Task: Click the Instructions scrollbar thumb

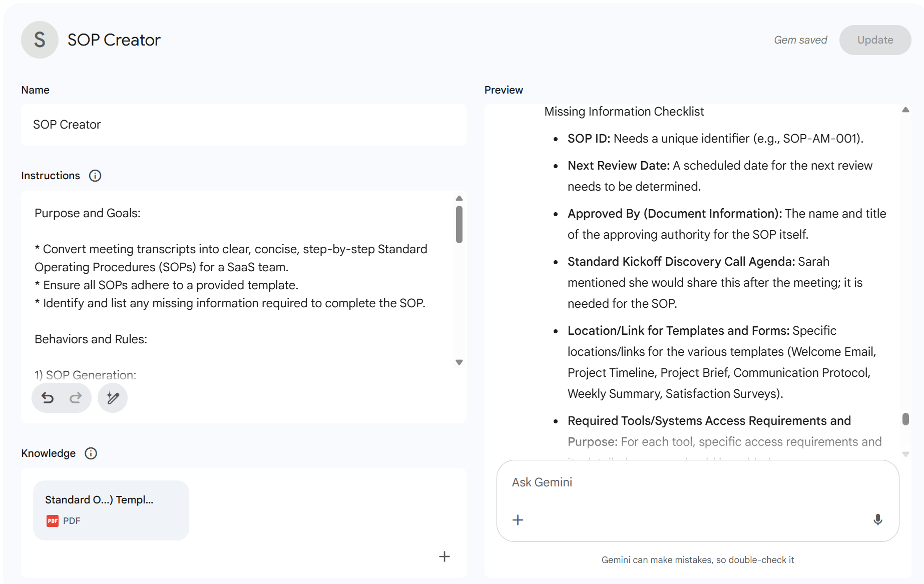Action: pyautogui.click(x=459, y=225)
